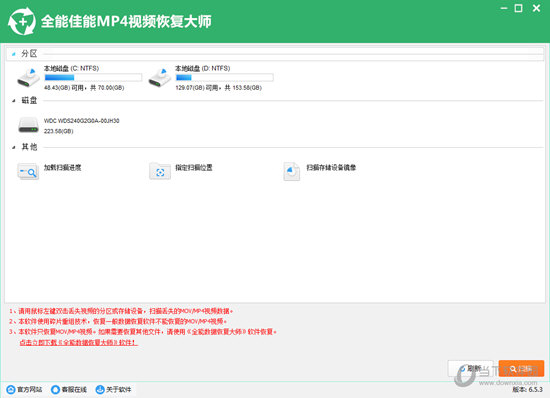The image size is (550, 398).
Task: Open the 官方网站 link
Action: tap(29, 389)
